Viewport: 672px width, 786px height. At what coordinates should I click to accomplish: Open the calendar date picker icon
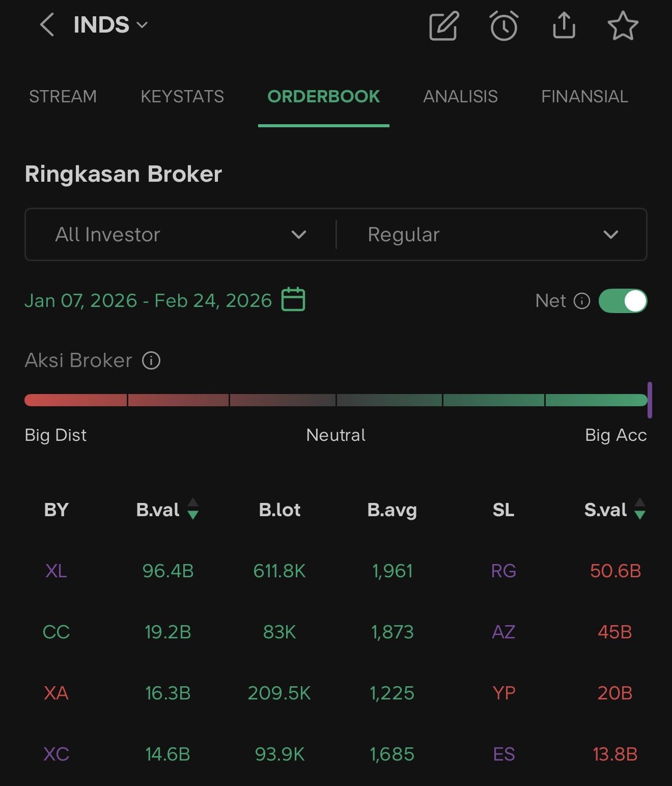point(293,299)
